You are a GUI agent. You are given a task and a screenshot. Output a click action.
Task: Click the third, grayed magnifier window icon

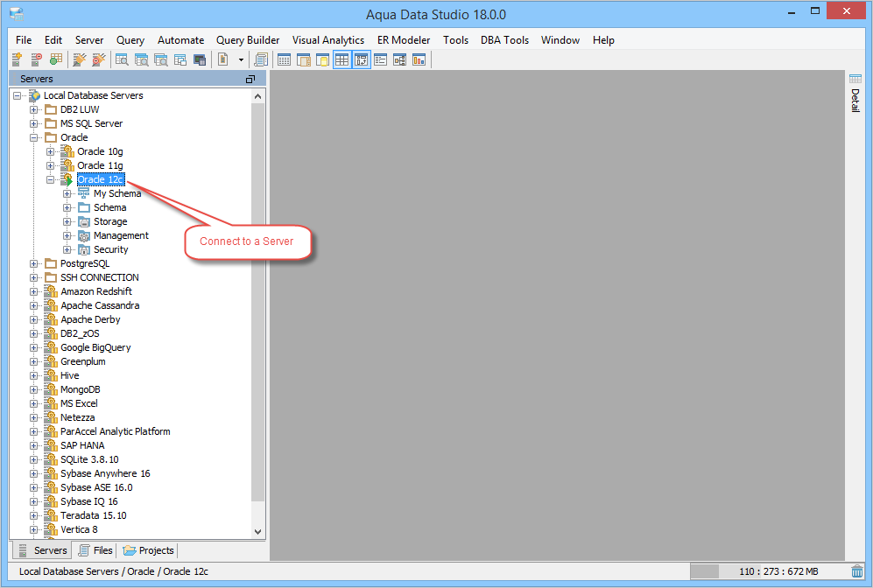(161, 59)
